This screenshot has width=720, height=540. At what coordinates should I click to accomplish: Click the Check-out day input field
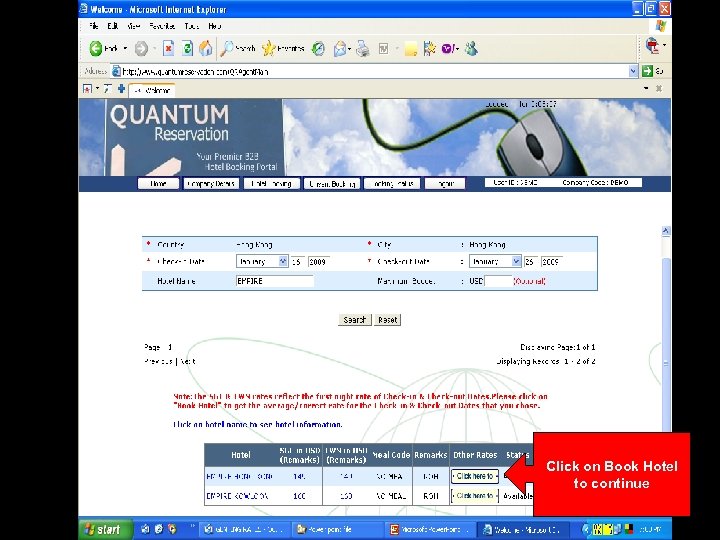point(530,262)
